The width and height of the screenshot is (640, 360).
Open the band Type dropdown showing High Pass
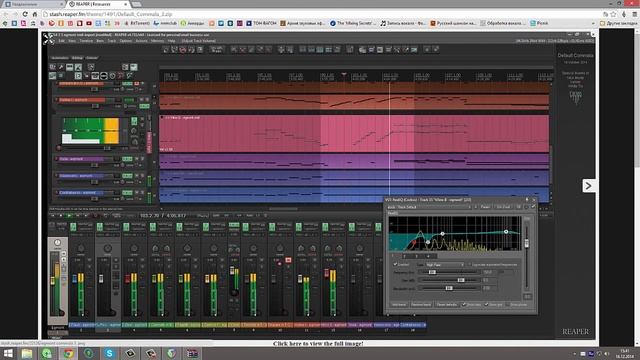click(x=445, y=264)
